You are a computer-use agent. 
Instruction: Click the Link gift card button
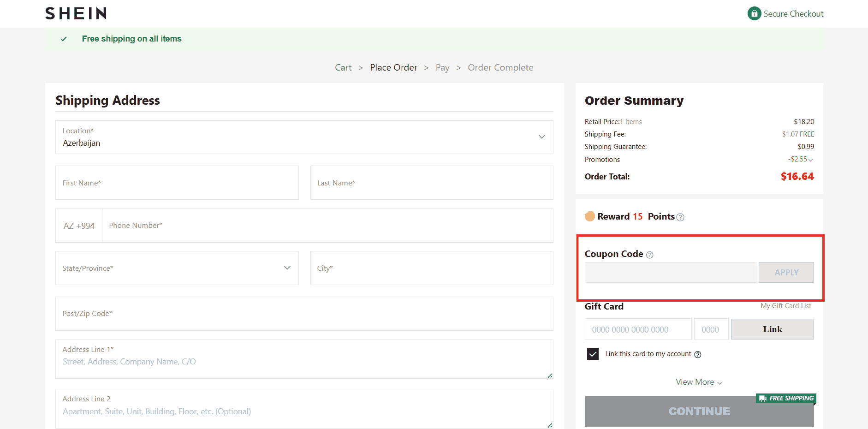tap(772, 329)
